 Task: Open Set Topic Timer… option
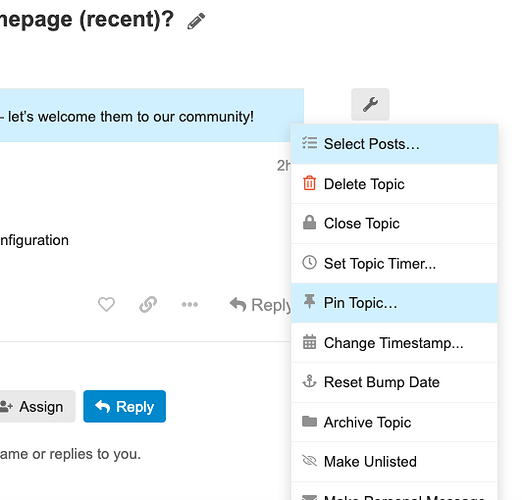[394, 263]
